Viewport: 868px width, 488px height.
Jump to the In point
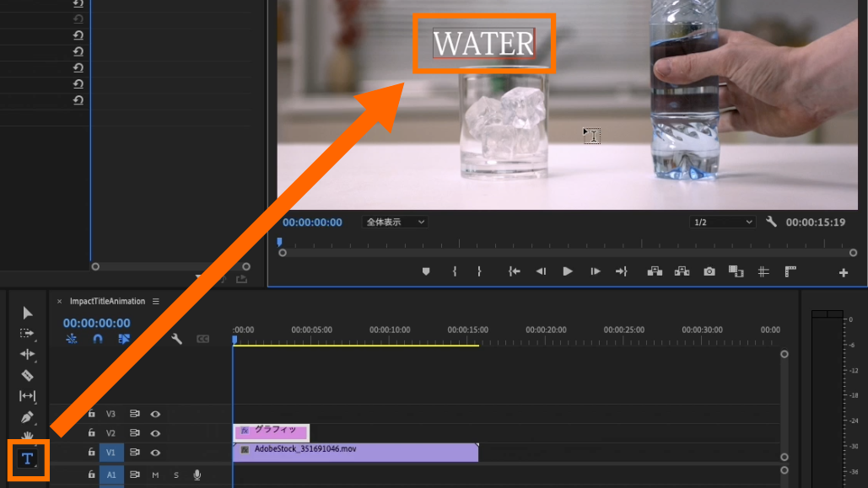point(515,271)
